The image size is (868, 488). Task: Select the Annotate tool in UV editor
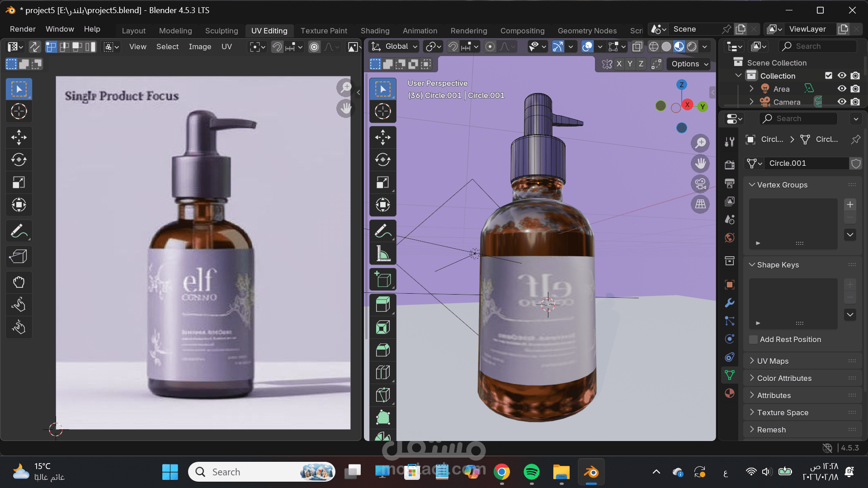(x=19, y=231)
